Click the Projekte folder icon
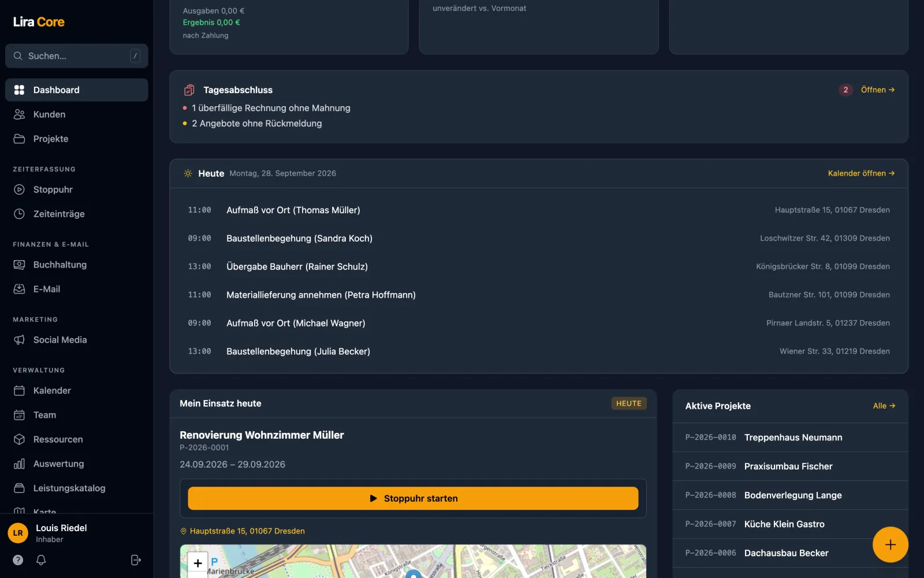The height and width of the screenshot is (578, 924). point(19,139)
